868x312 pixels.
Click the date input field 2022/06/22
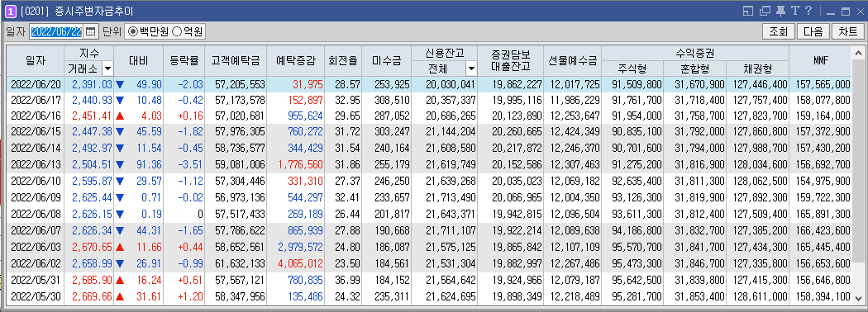[x=56, y=31]
